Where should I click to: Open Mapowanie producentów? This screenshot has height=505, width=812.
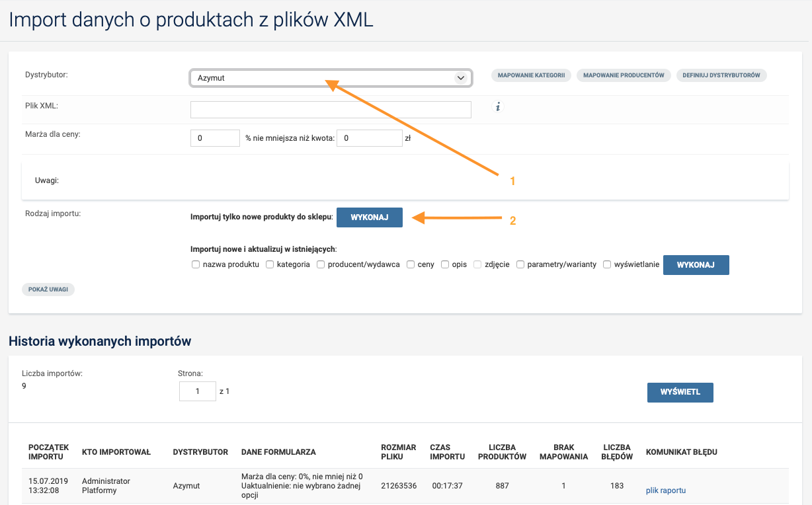[624, 75]
